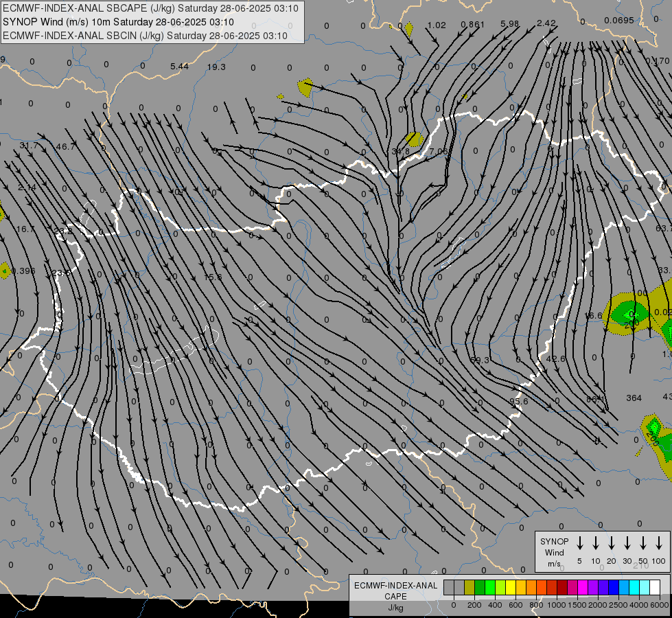Click the 69.3 value on the map
The image size is (672, 618).
(x=480, y=360)
